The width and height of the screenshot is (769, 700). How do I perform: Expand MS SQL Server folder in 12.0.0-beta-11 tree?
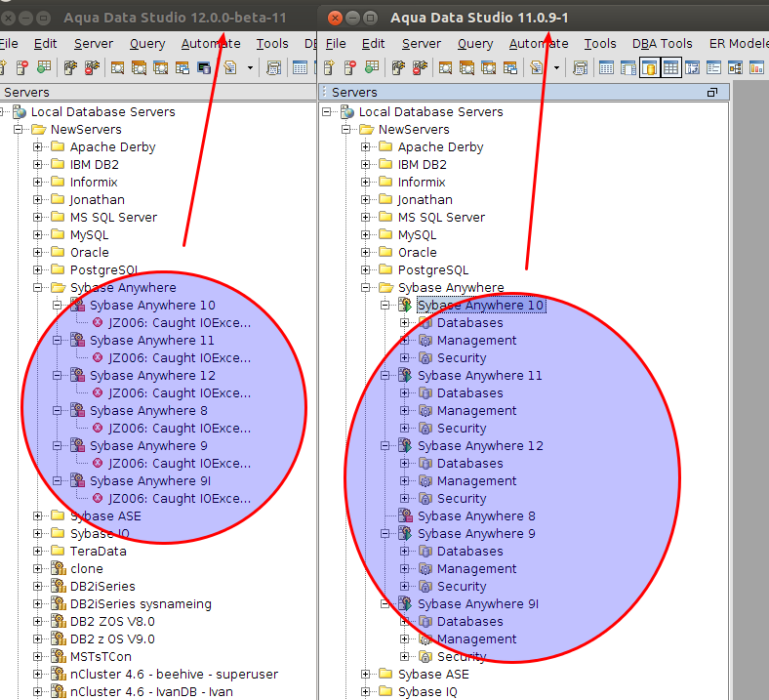tap(38, 218)
